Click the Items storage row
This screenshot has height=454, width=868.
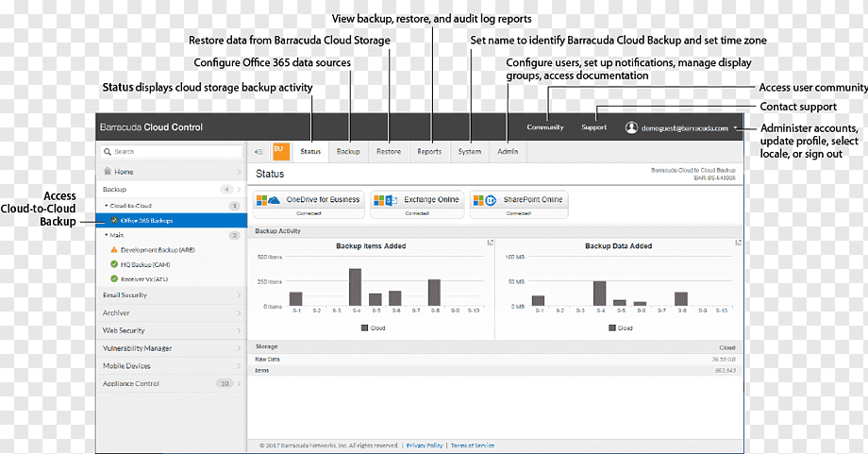point(495,370)
